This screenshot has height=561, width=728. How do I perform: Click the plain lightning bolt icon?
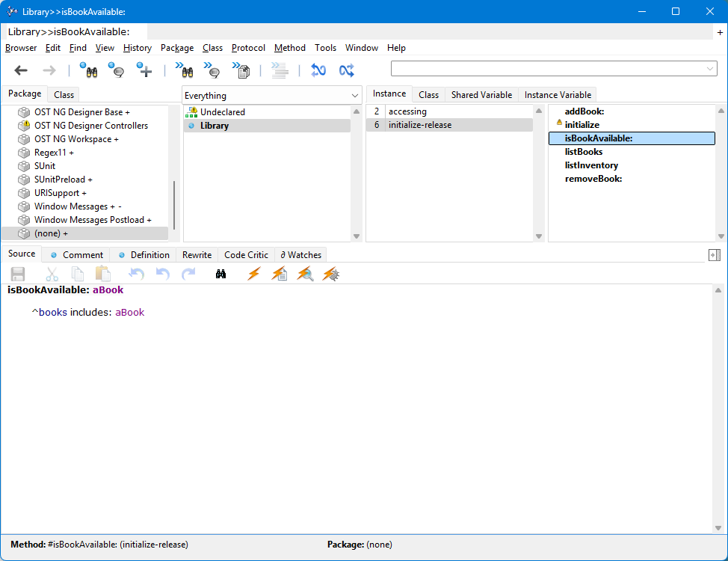click(x=253, y=275)
